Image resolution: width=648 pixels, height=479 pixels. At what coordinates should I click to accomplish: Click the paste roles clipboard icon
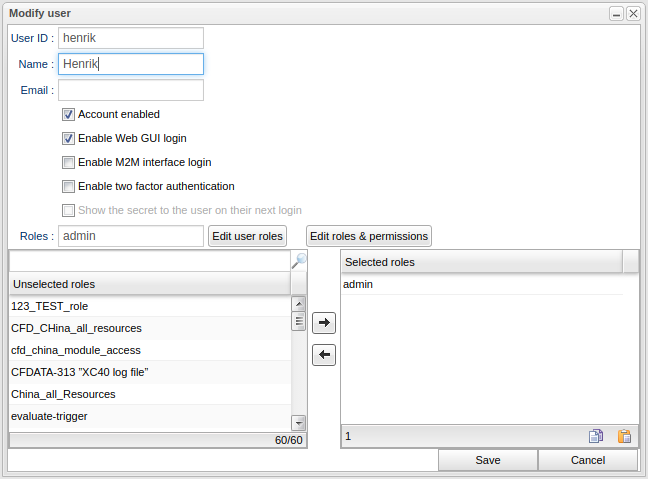pyautogui.click(x=624, y=436)
